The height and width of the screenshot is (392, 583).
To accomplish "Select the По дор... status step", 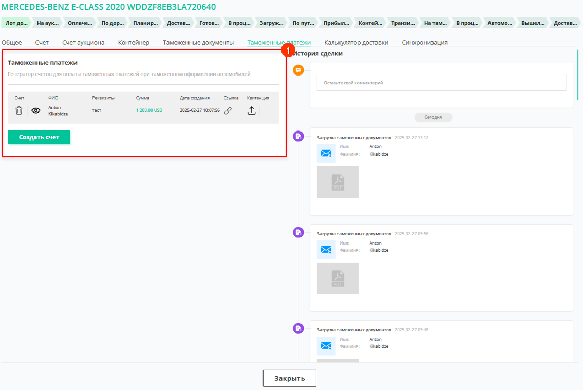I will coord(112,23).
